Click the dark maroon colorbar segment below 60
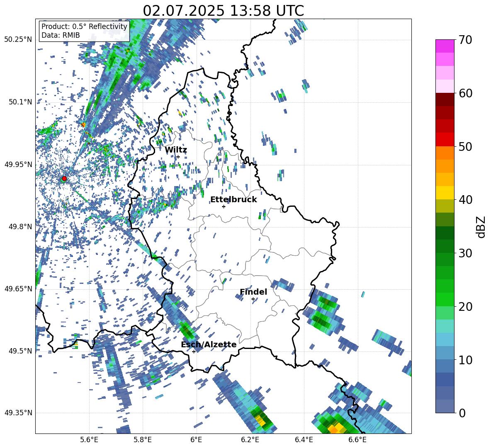This screenshot has width=491, height=448. pos(445,99)
